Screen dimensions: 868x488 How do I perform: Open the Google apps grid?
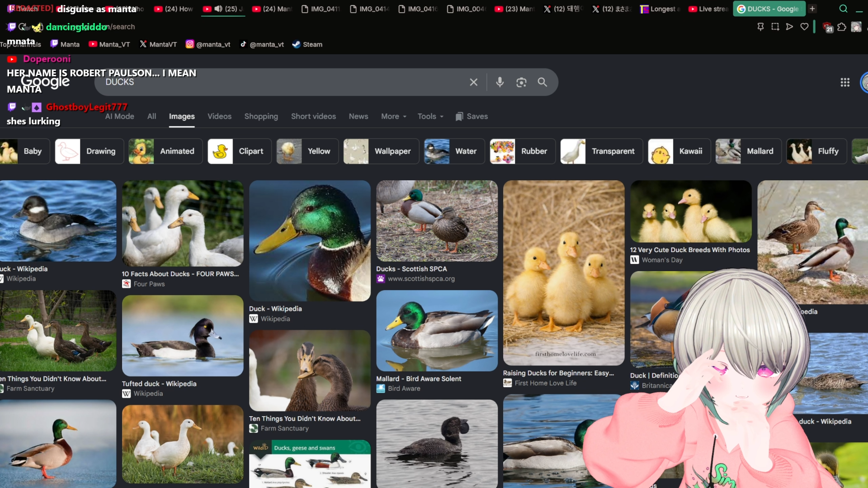click(845, 82)
